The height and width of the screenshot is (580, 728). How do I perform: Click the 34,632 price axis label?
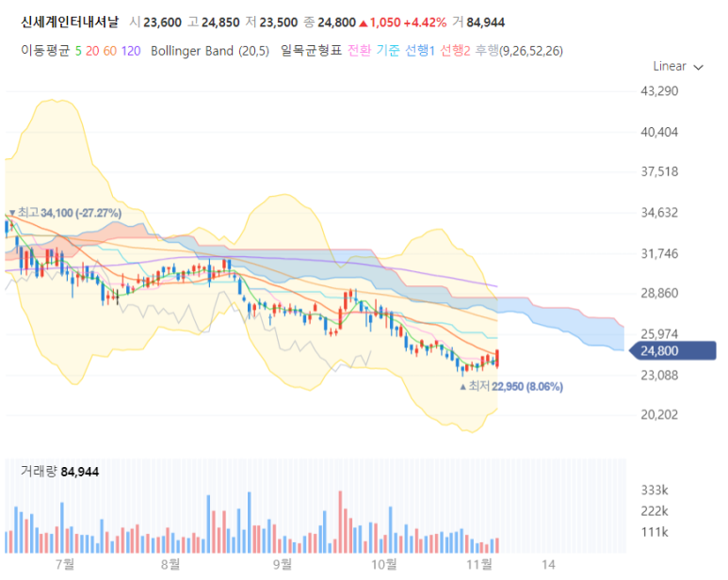click(659, 213)
